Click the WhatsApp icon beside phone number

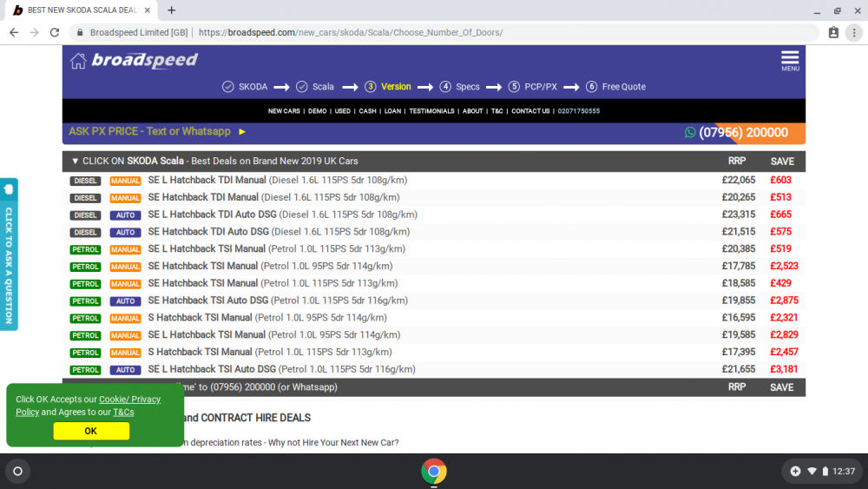(690, 132)
